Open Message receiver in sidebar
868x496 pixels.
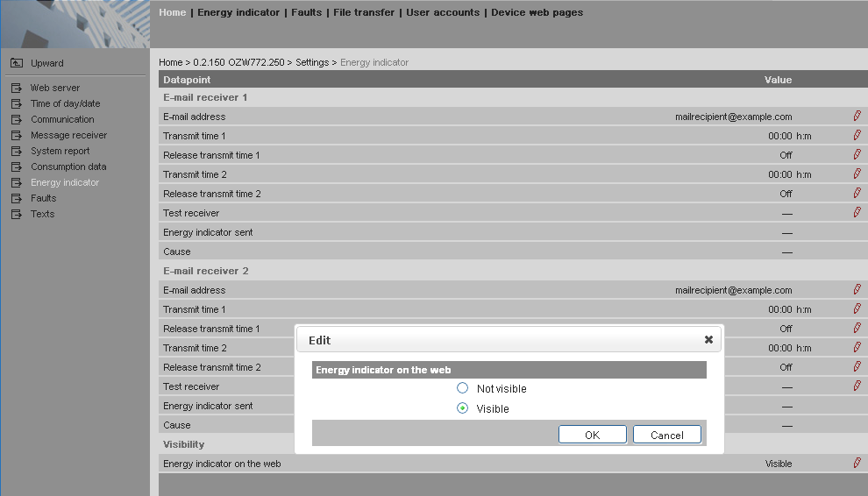(68, 135)
